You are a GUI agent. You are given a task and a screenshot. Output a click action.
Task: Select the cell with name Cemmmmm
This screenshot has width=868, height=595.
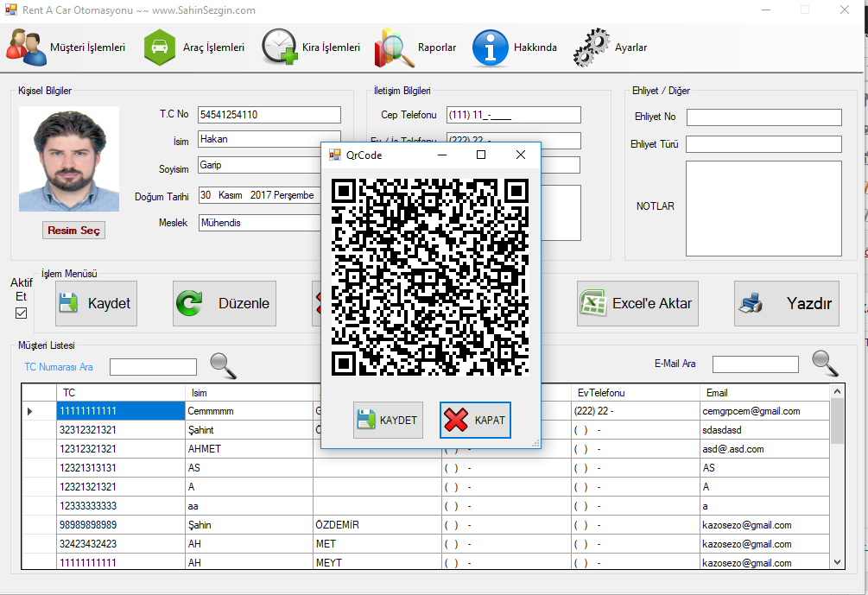(x=249, y=411)
